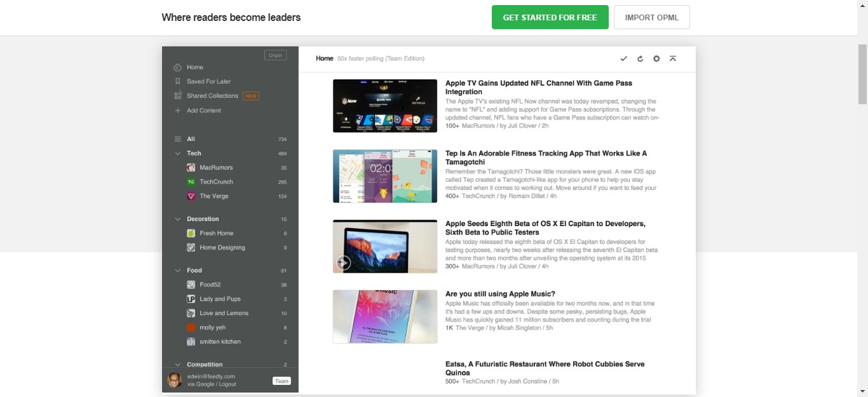868x397 pixels.
Task: Click the molly yeh feed icon
Action: [191, 328]
